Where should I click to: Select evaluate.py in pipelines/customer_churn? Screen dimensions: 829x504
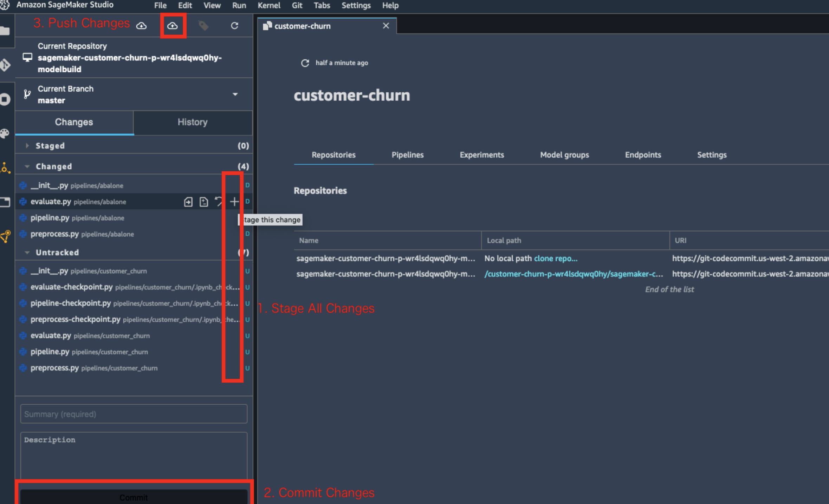[134, 336]
